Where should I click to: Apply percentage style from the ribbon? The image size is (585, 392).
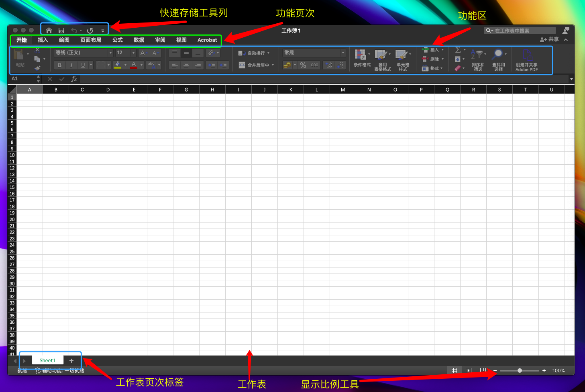[303, 65]
